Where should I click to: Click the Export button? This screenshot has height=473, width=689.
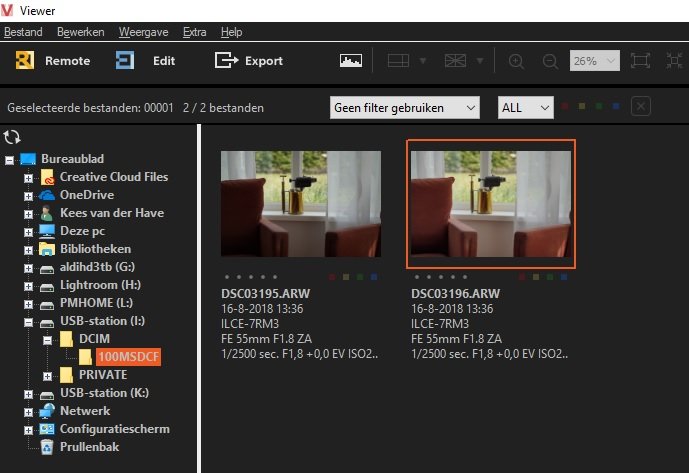tap(249, 61)
